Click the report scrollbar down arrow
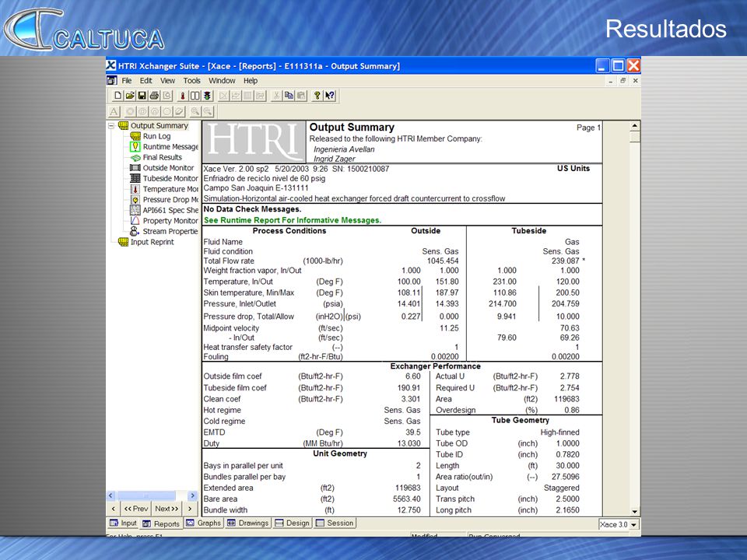Image resolution: width=747 pixels, height=560 pixels. point(635,512)
